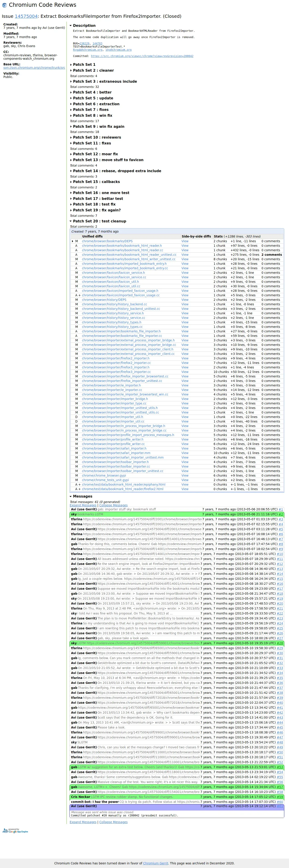
Task: Click Collapse Messages link at page bottom
Action: coord(113,822)
